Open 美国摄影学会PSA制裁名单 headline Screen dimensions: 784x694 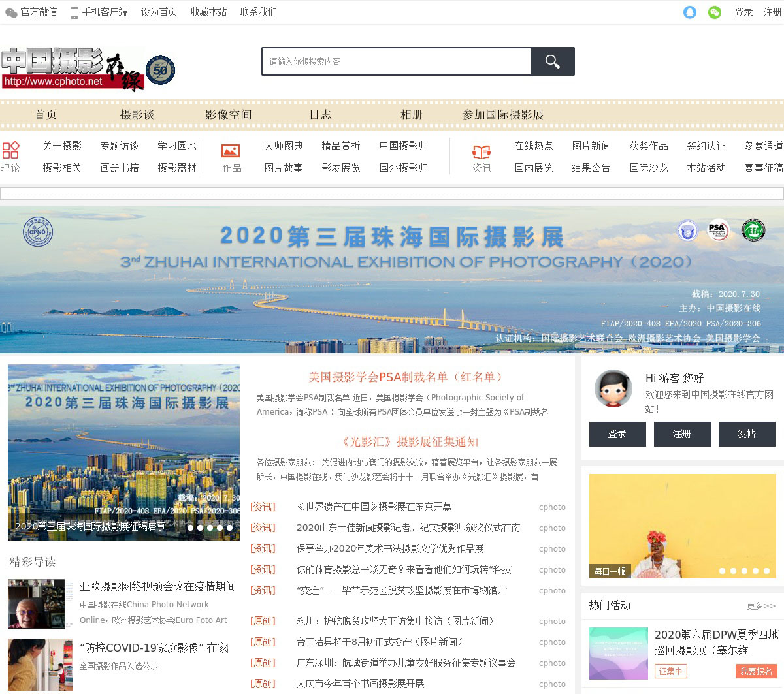pyautogui.click(x=406, y=377)
